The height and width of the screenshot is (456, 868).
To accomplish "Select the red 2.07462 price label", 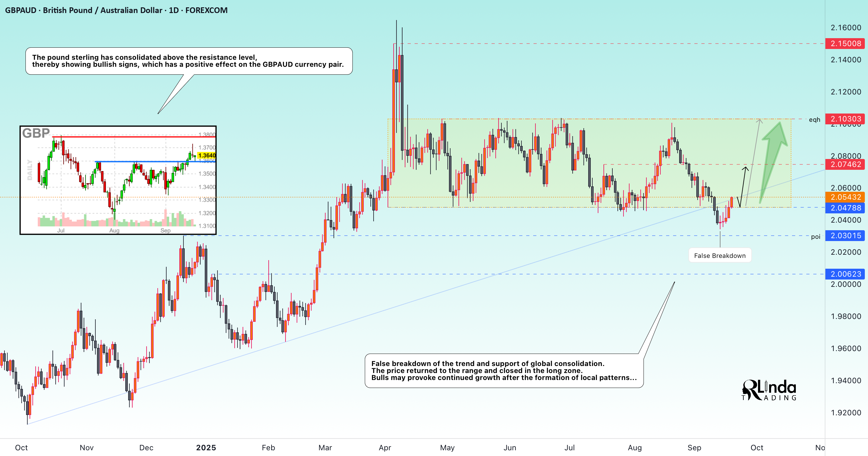I will coord(845,164).
